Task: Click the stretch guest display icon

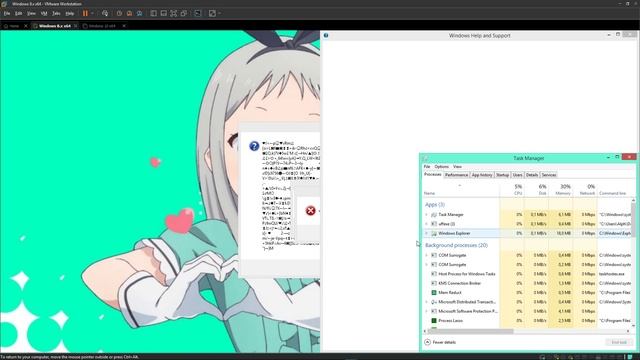Action: click(x=212, y=13)
